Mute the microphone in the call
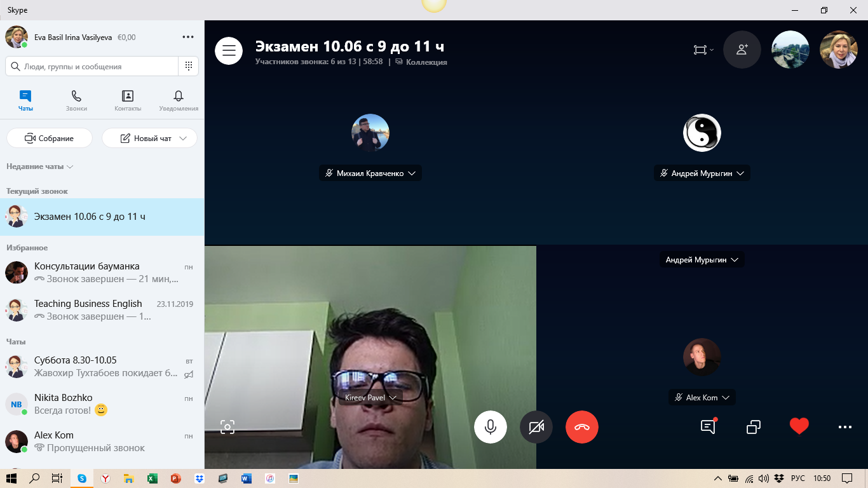 490,427
